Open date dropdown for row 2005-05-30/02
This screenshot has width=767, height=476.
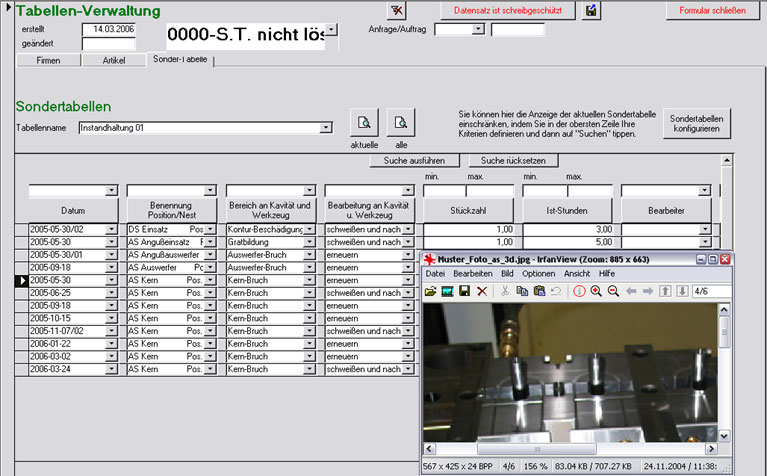pyautogui.click(x=112, y=229)
